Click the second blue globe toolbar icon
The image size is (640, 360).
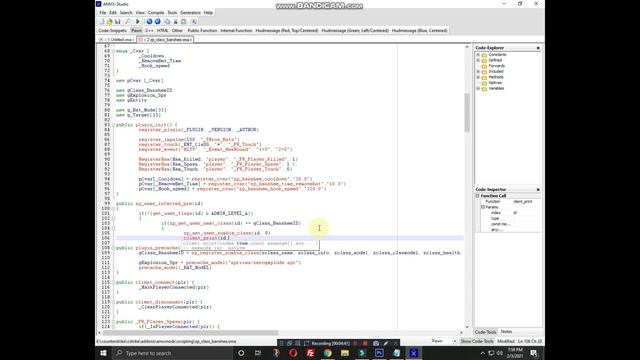[157, 22]
